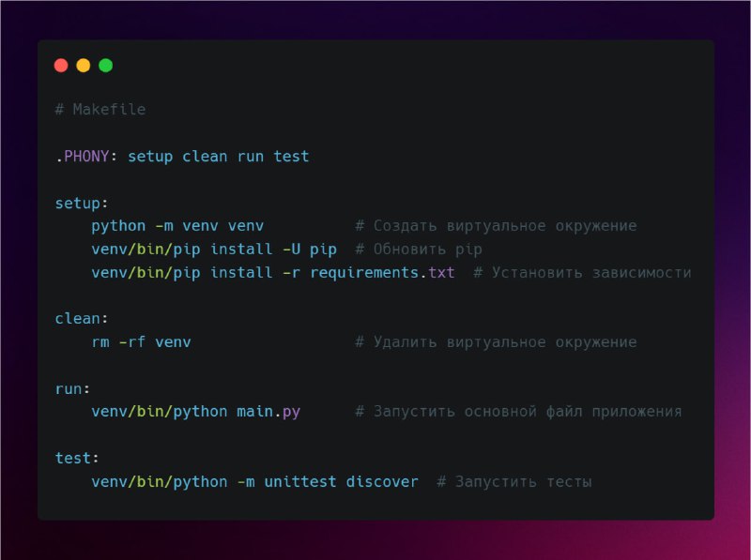Click the yellow minimize dot
Viewport: 751px width, 560px height.
[x=84, y=65]
